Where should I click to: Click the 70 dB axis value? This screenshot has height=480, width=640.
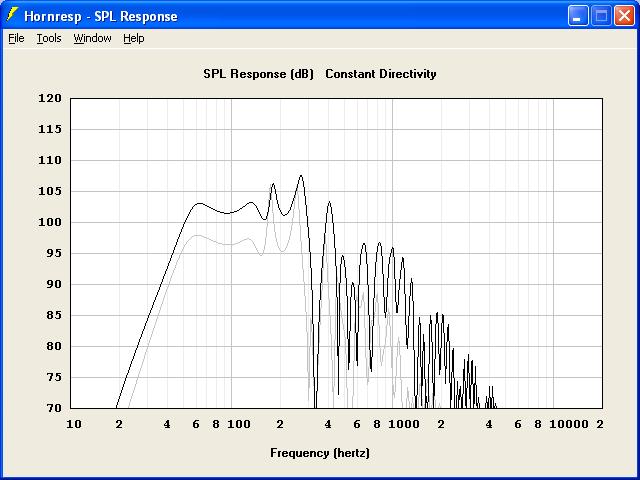tap(53, 408)
